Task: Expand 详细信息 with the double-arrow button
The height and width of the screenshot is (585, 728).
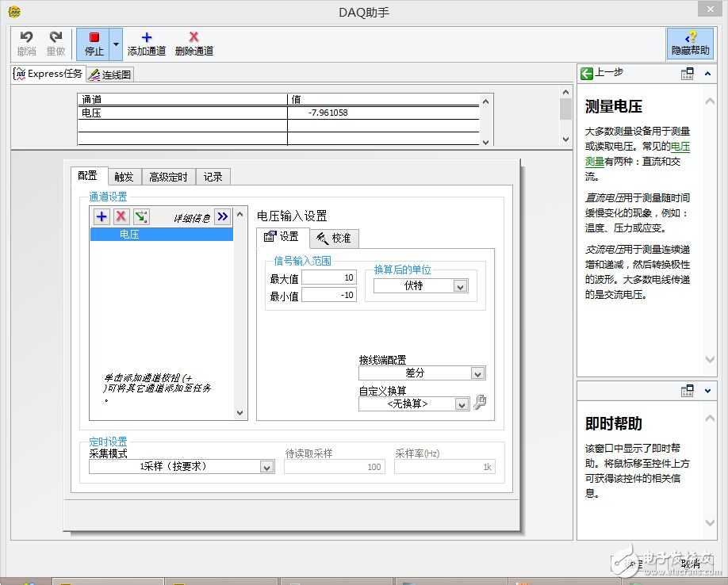Action: click(223, 216)
